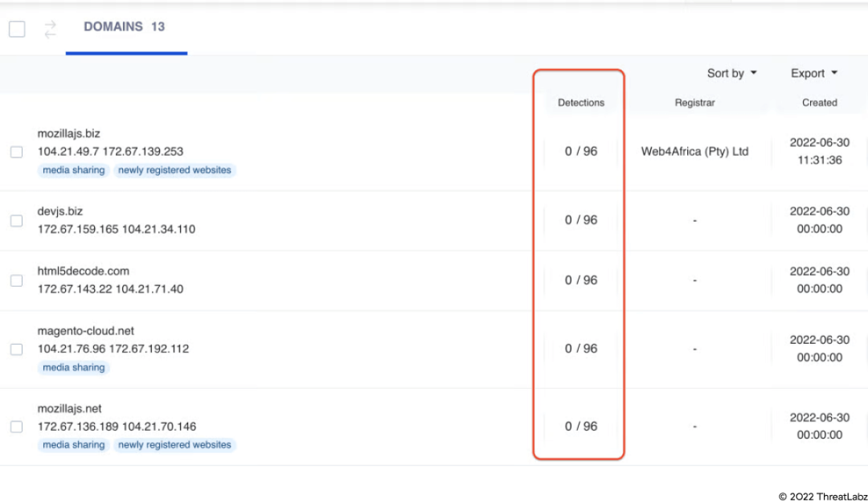The height and width of the screenshot is (503, 868).
Task: Click the mozillajs.net domain name
Action: [x=70, y=408]
